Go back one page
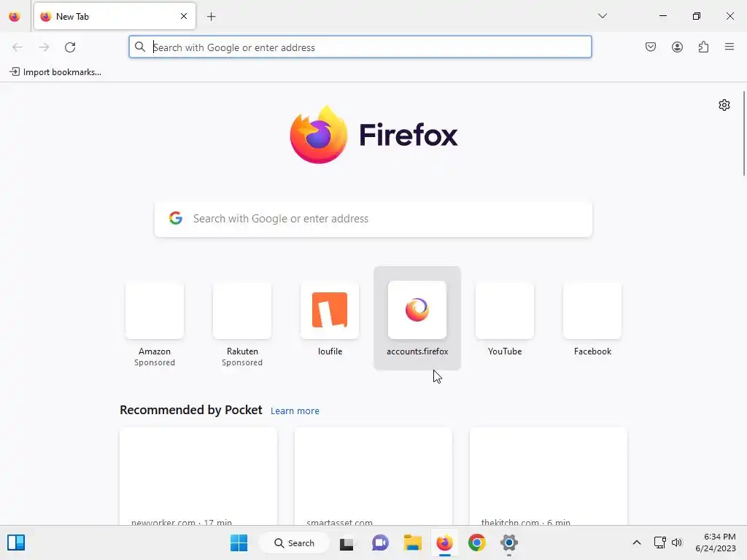Viewport: 747px width, 560px height. [x=18, y=47]
